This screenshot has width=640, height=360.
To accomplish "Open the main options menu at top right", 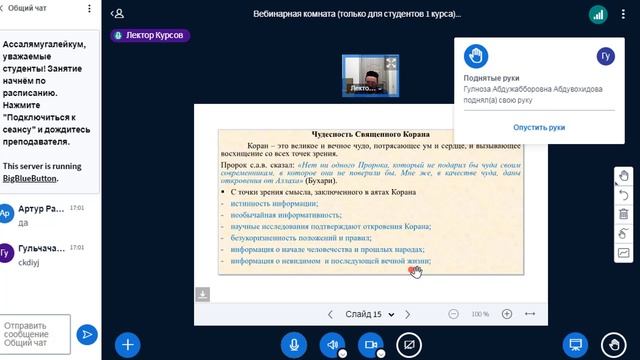I will (x=623, y=14).
